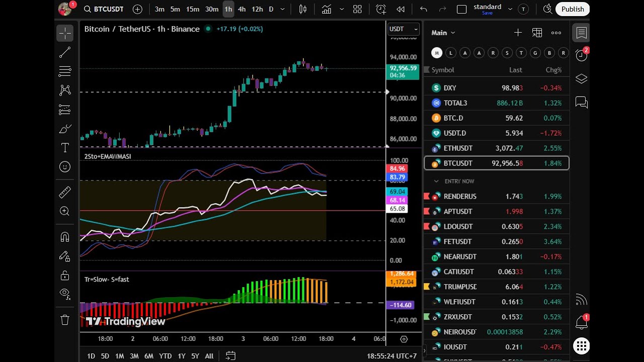Open the object tree layers panel
Screen dimensions: 644x362
[582, 79]
